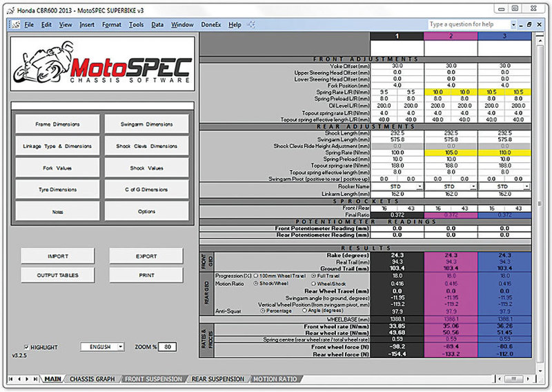Click previous sheet tab arrow
This screenshot has width=552, height=392.
click(19, 379)
